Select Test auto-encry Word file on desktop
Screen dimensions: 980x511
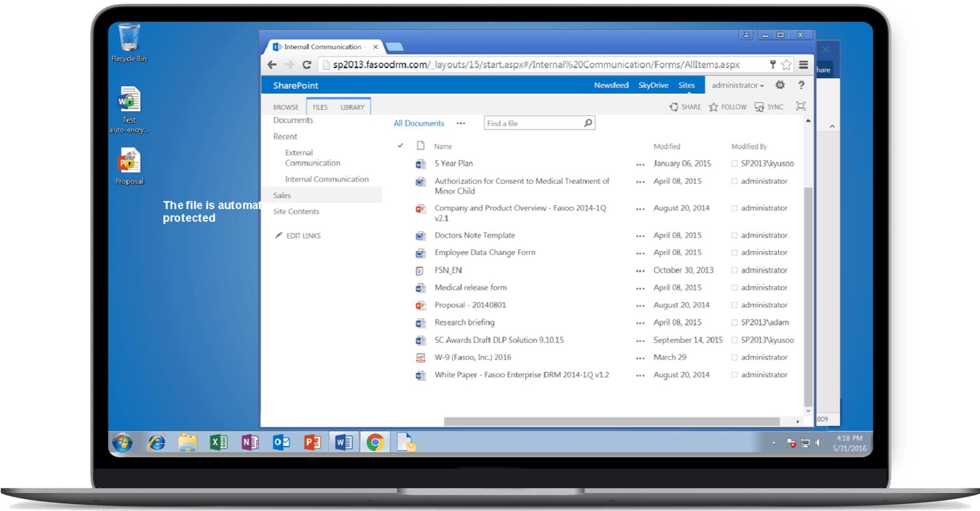click(x=129, y=110)
